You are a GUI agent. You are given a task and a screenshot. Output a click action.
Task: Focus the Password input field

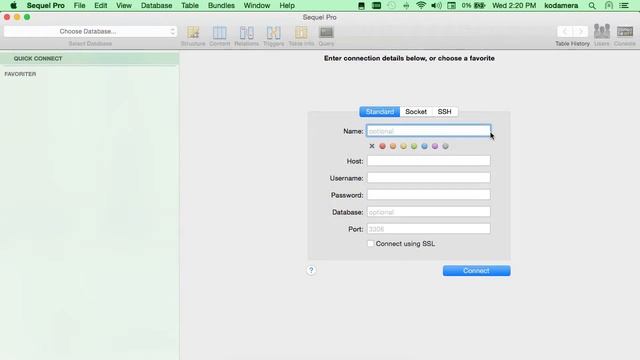pos(429,195)
